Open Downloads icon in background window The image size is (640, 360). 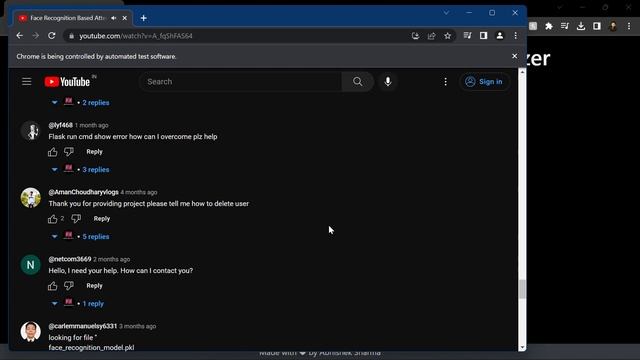pyautogui.click(x=581, y=26)
